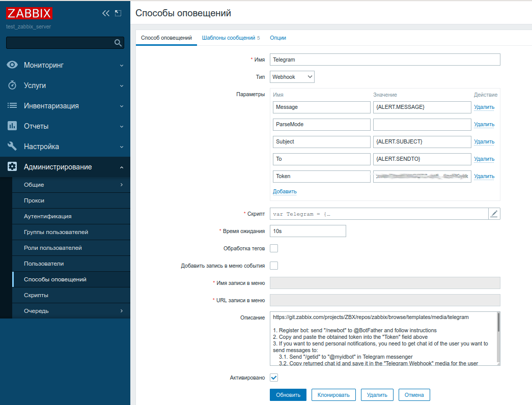Toggle the Обработка тегов checkbox
The width and height of the screenshot is (532, 405).
pyautogui.click(x=274, y=248)
